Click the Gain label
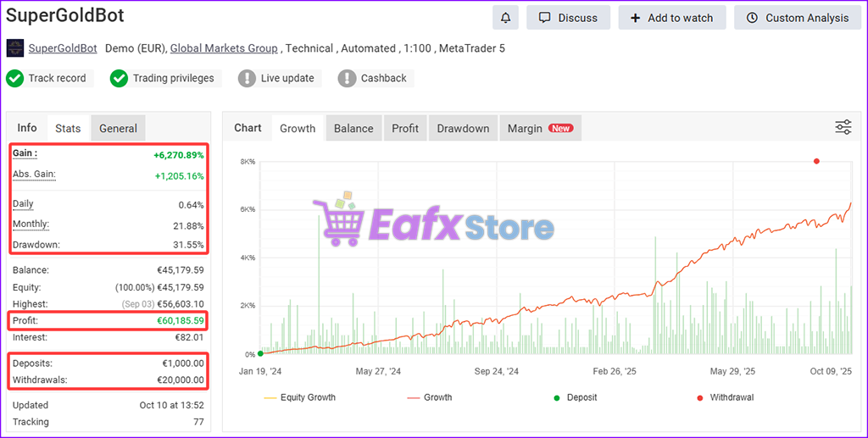This screenshot has width=868, height=438. pyautogui.click(x=25, y=153)
